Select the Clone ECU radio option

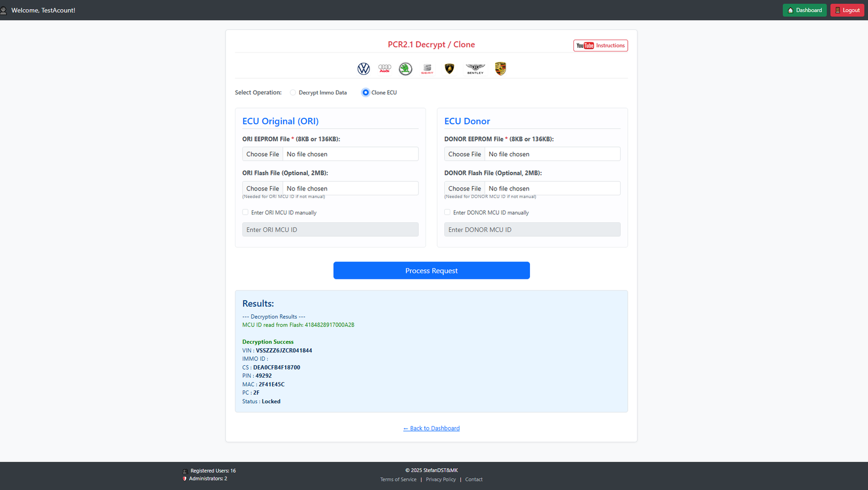click(x=366, y=93)
